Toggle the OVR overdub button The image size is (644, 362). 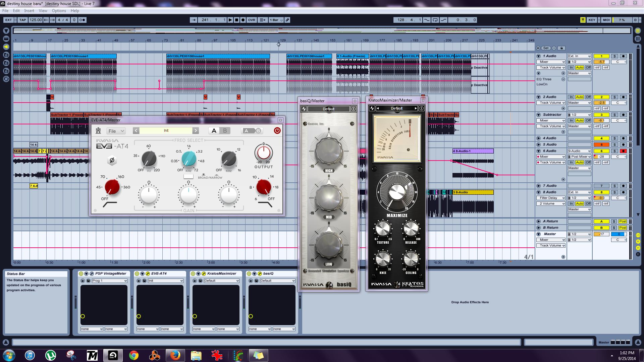point(252,20)
